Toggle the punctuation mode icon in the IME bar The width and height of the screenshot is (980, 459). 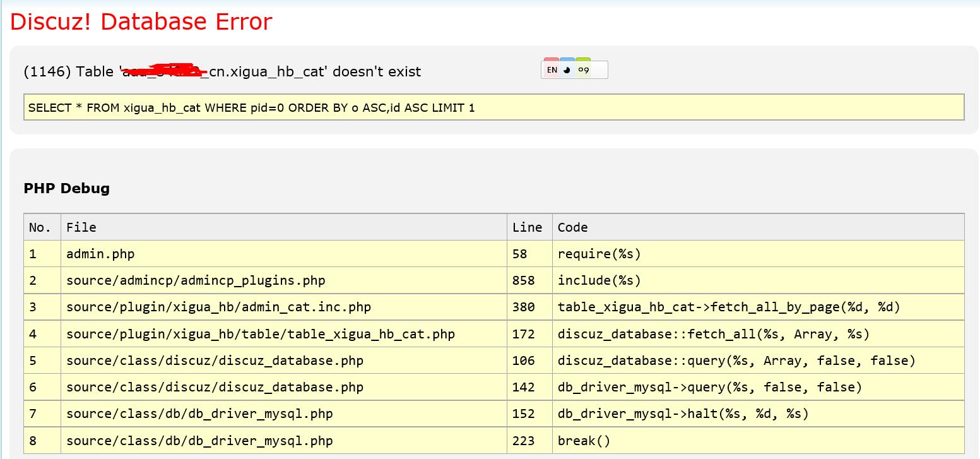[583, 69]
